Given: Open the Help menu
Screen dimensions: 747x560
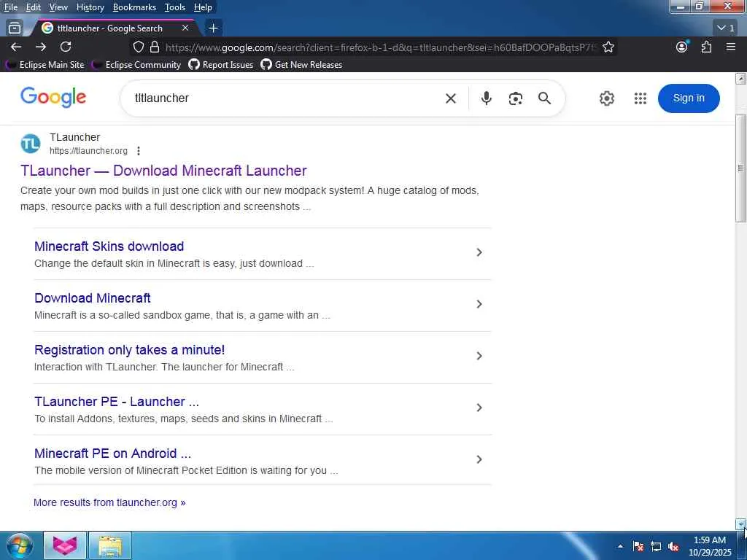Looking at the screenshot, I should coord(203,7).
